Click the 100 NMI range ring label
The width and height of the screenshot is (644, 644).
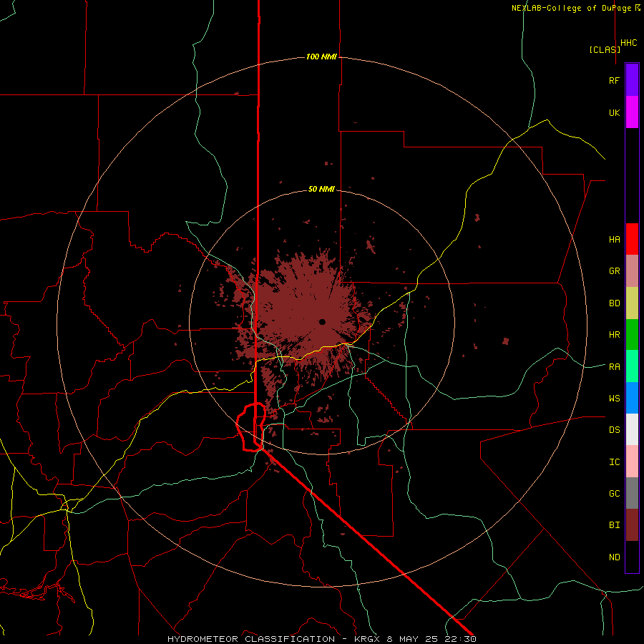click(321, 57)
